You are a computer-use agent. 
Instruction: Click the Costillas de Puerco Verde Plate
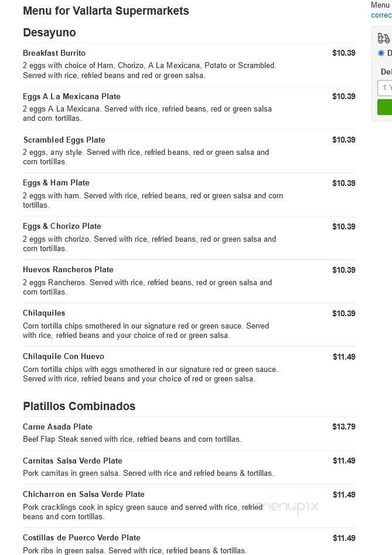pyautogui.click(x=81, y=537)
